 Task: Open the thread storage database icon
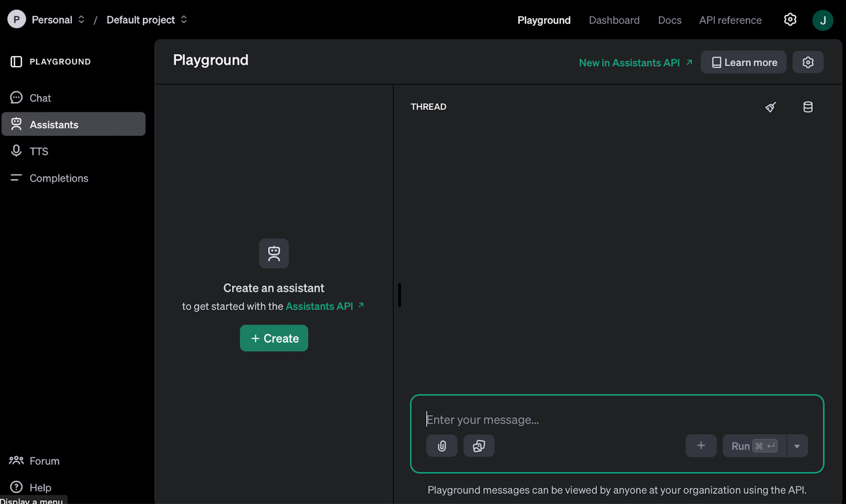(808, 107)
